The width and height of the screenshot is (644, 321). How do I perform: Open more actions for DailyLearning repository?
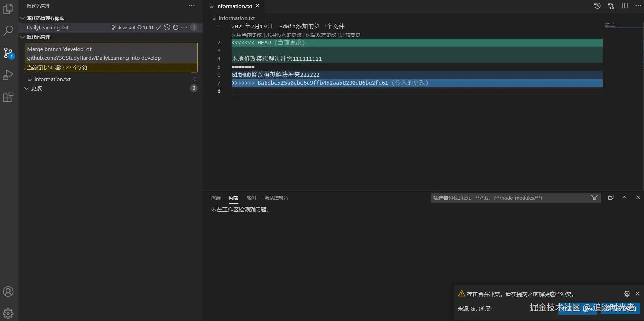coord(184,27)
